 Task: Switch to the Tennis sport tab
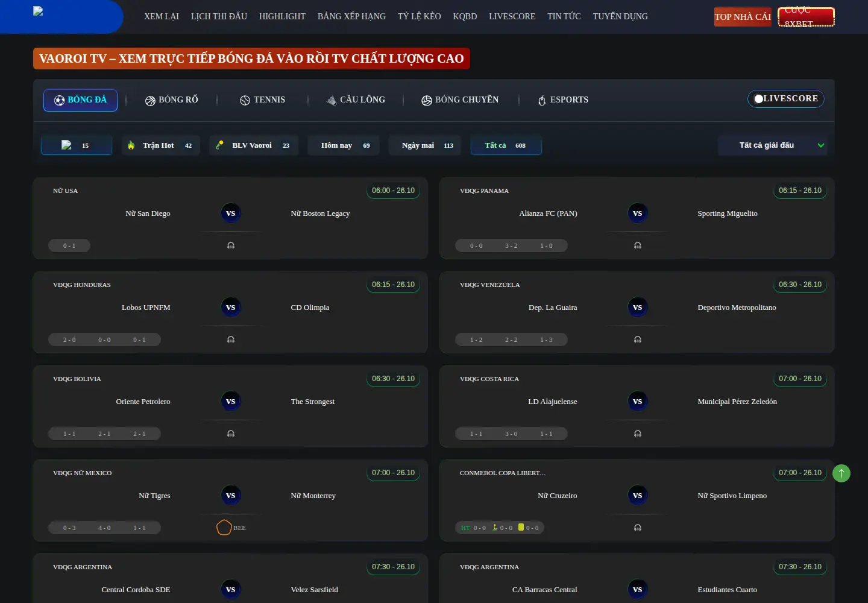click(x=262, y=100)
